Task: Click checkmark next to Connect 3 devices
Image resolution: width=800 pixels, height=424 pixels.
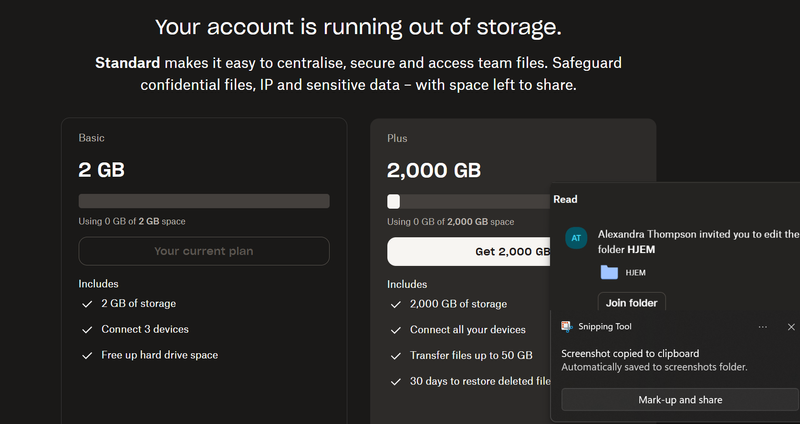Action: (x=87, y=329)
